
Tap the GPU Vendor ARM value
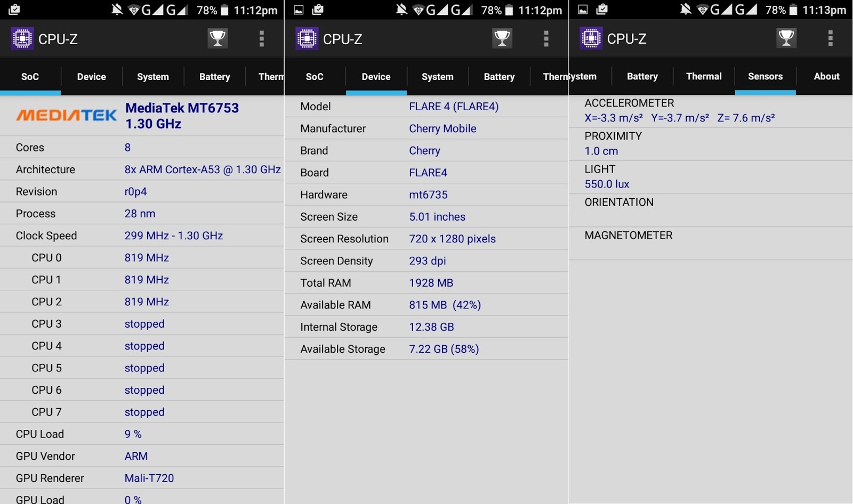(136, 456)
